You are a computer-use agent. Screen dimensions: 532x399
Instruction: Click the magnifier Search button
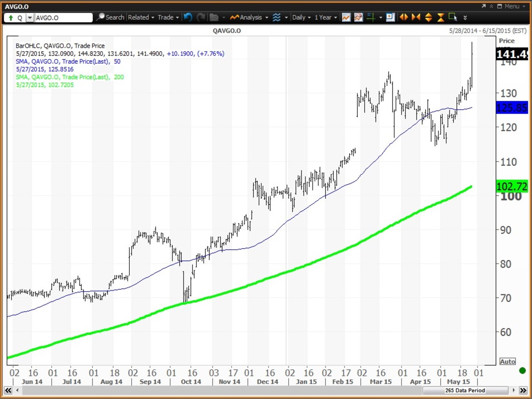click(110, 17)
